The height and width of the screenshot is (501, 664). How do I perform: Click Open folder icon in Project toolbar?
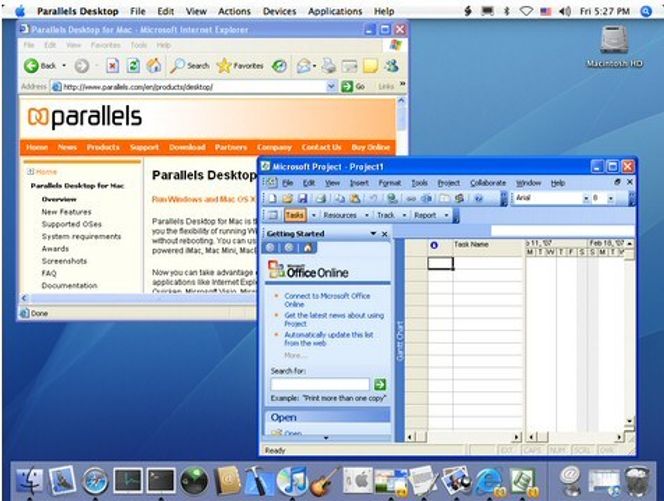click(x=288, y=198)
